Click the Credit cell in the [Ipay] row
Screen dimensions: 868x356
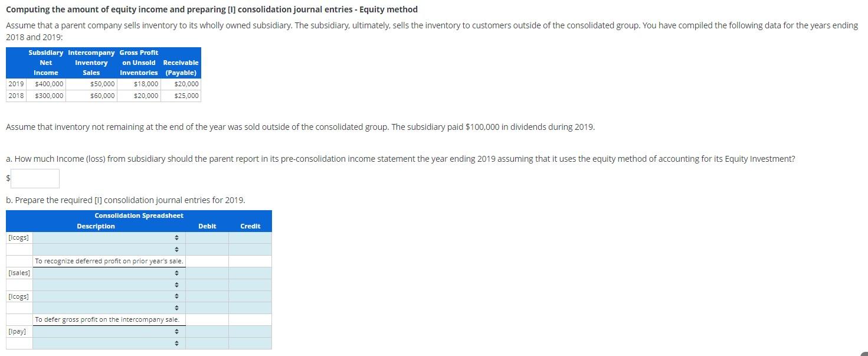(250, 331)
